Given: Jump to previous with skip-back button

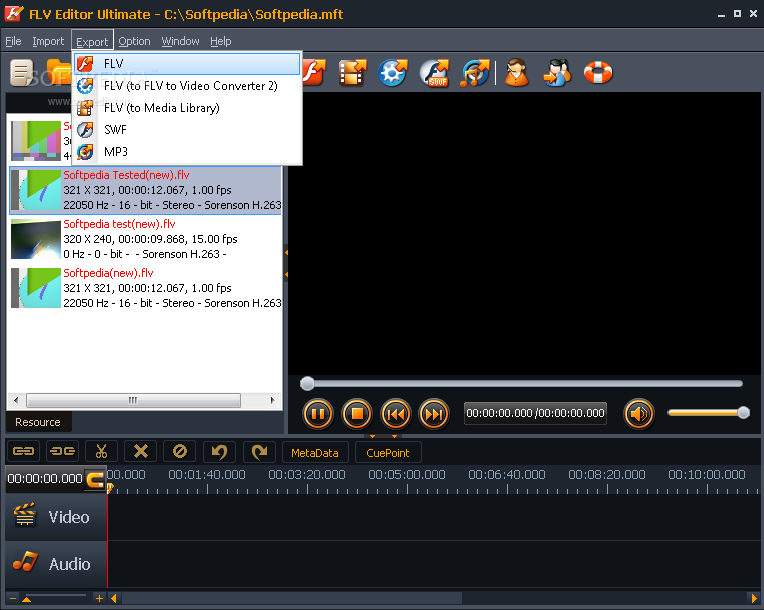Looking at the screenshot, I should tap(395, 414).
